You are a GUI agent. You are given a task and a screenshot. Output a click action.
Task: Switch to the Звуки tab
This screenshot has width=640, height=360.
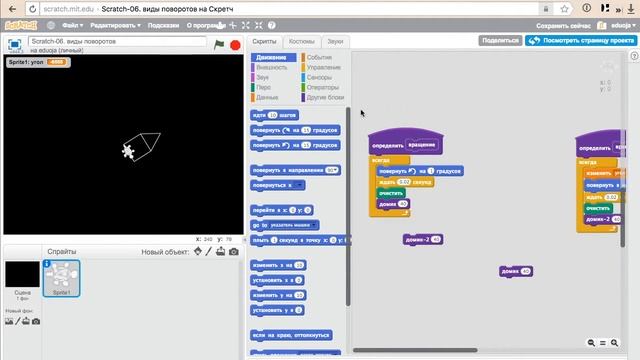(x=335, y=41)
